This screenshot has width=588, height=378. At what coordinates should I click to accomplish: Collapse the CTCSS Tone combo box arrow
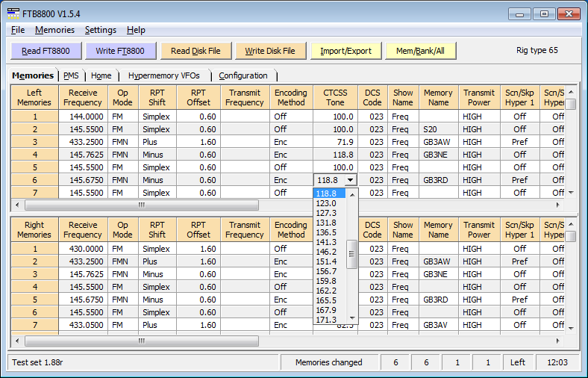click(x=351, y=180)
